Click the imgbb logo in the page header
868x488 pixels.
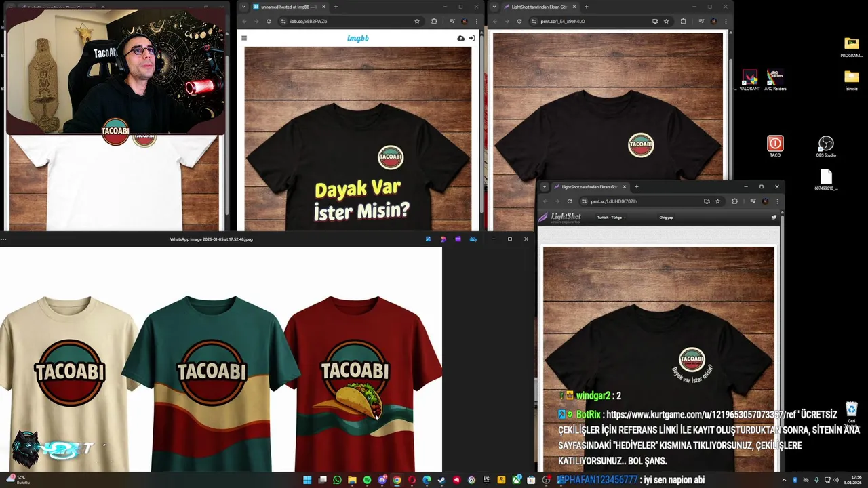(358, 38)
